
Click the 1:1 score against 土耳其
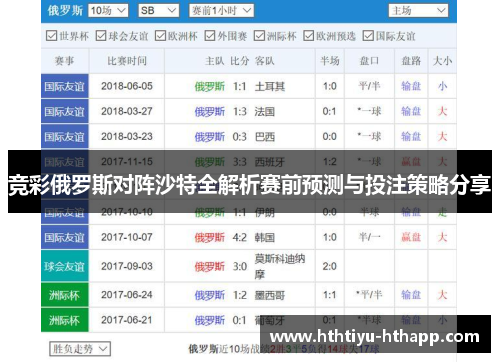(239, 86)
